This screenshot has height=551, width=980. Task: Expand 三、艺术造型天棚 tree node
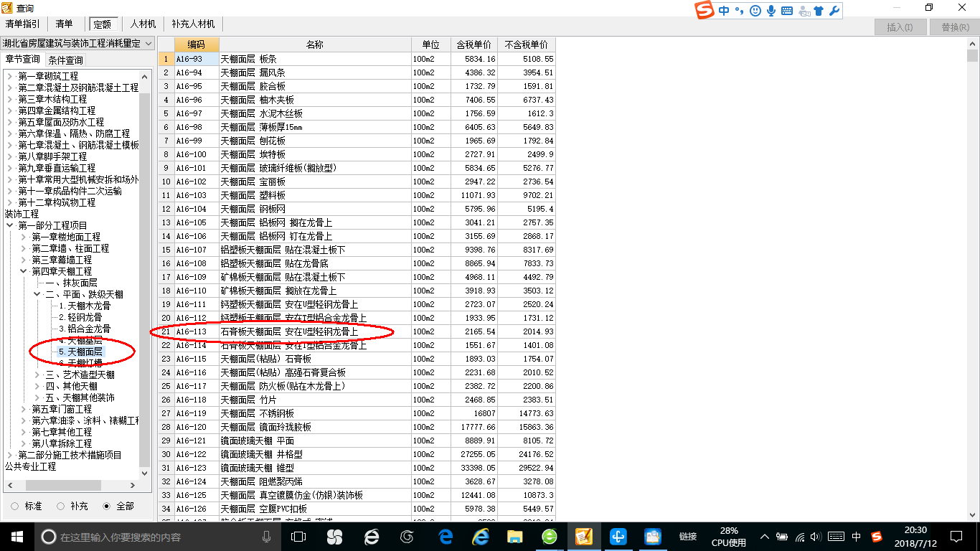[x=37, y=375]
